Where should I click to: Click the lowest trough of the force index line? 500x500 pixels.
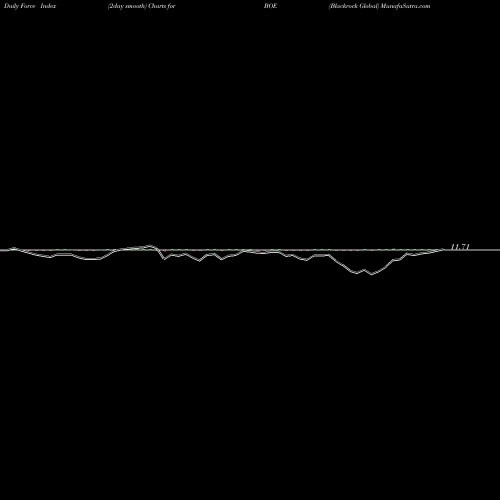point(372,274)
